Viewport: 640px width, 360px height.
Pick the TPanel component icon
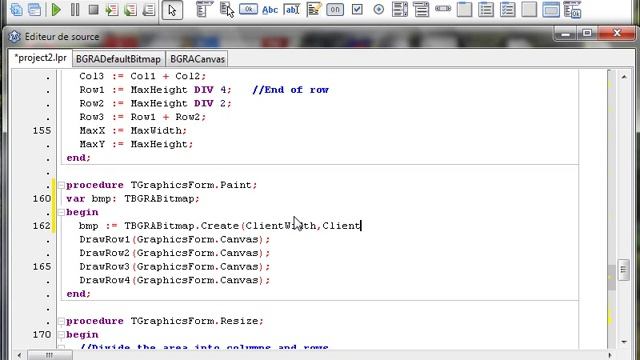point(529,9)
